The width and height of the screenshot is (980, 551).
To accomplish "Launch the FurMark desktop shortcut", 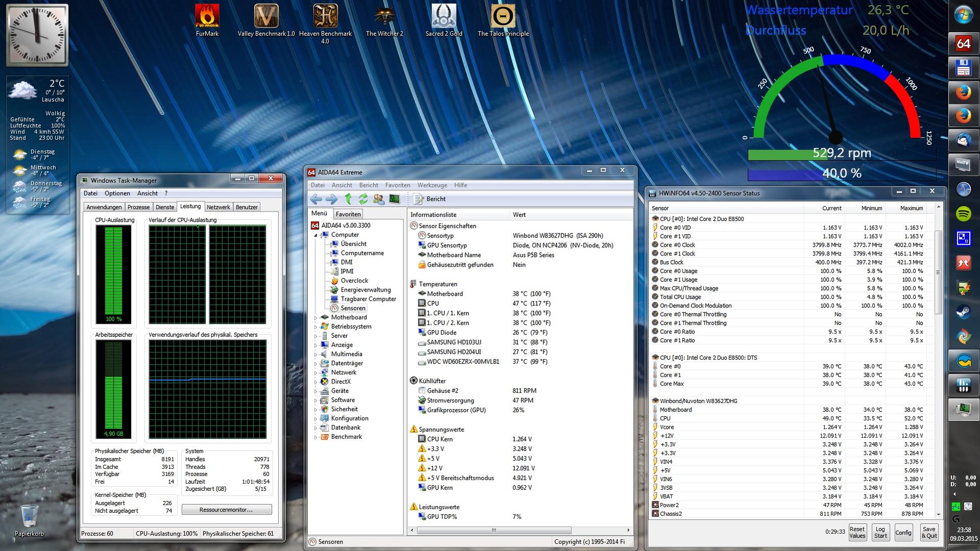I will [x=207, y=20].
